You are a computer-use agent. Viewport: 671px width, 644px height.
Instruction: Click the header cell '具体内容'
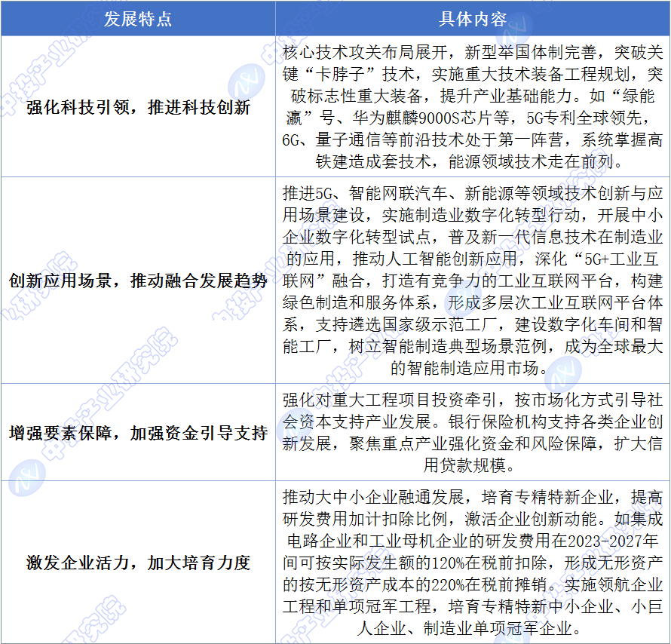pyautogui.click(x=473, y=18)
